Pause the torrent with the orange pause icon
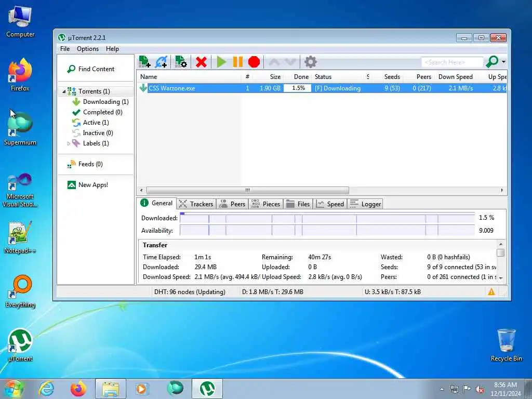This screenshot has width=532, height=399. [237, 62]
